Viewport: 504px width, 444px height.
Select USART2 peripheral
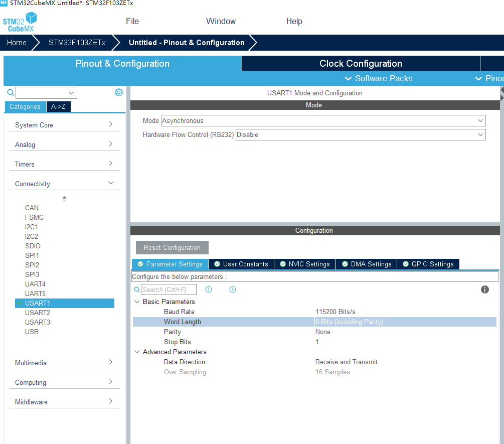click(x=38, y=313)
